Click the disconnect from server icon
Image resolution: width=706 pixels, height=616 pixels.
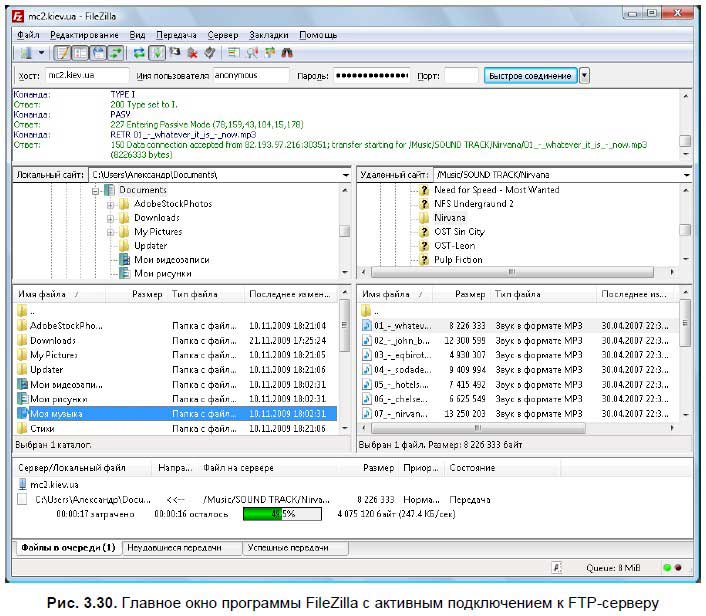[x=192, y=51]
